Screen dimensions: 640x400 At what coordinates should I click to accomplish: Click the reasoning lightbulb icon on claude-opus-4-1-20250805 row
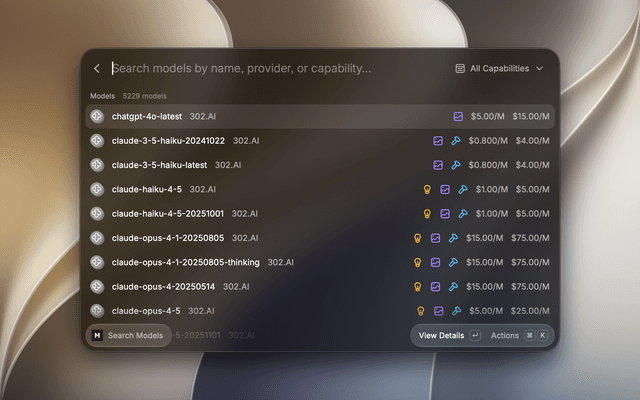click(418, 238)
